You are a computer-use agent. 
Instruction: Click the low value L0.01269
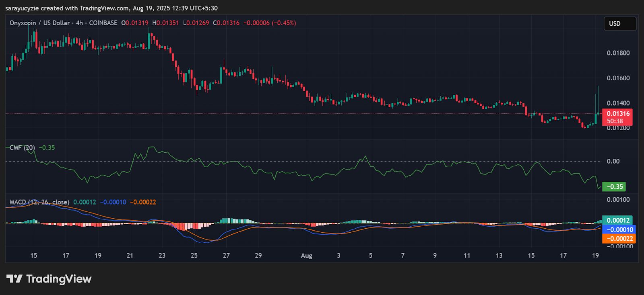point(196,23)
